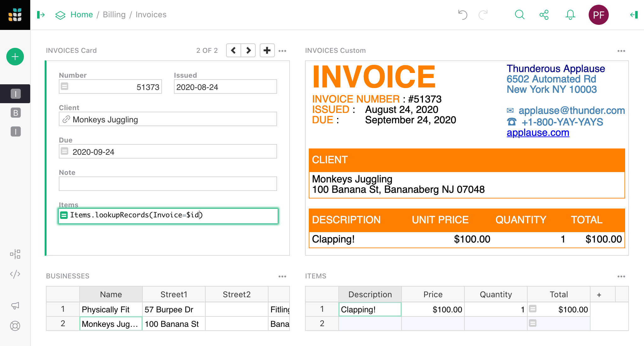Open the BUSINESSES table options menu
644x346 pixels.
tap(282, 276)
